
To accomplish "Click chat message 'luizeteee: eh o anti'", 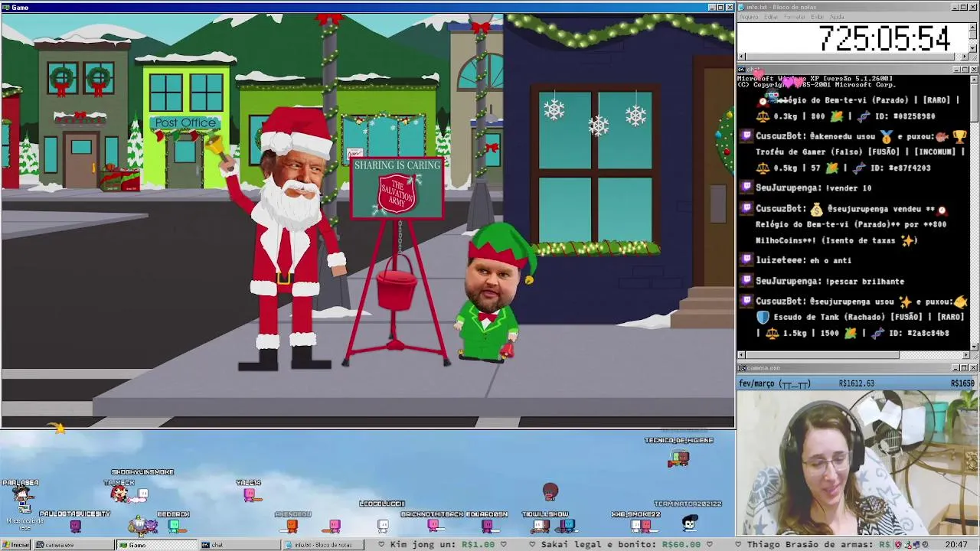I will click(803, 260).
